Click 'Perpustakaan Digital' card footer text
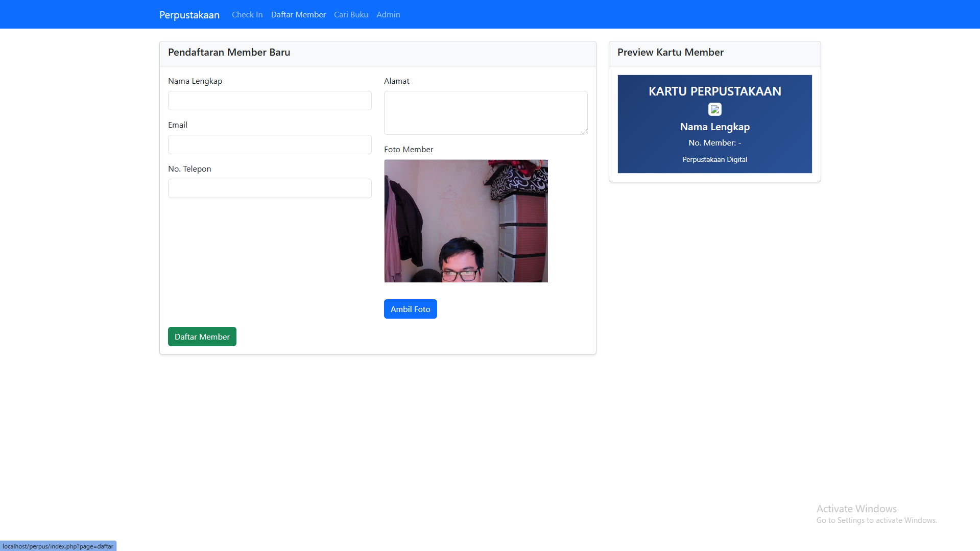The height and width of the screenshot is (551, 980). pos(714,159)
